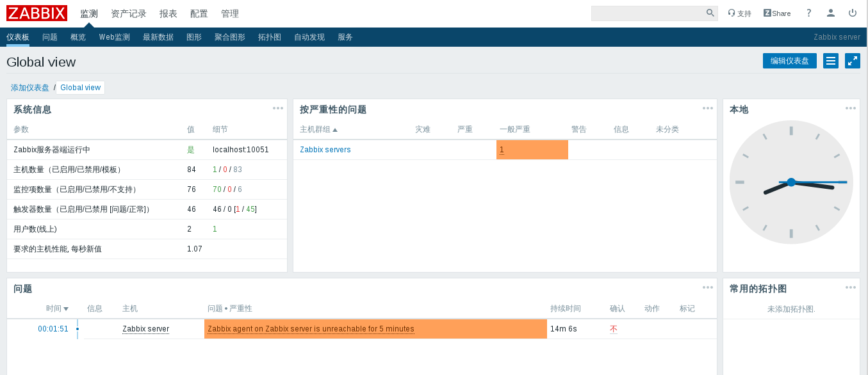The image size is (868, 375).
Task: Open the 配置 main menu
Action: tap(199, 13)
